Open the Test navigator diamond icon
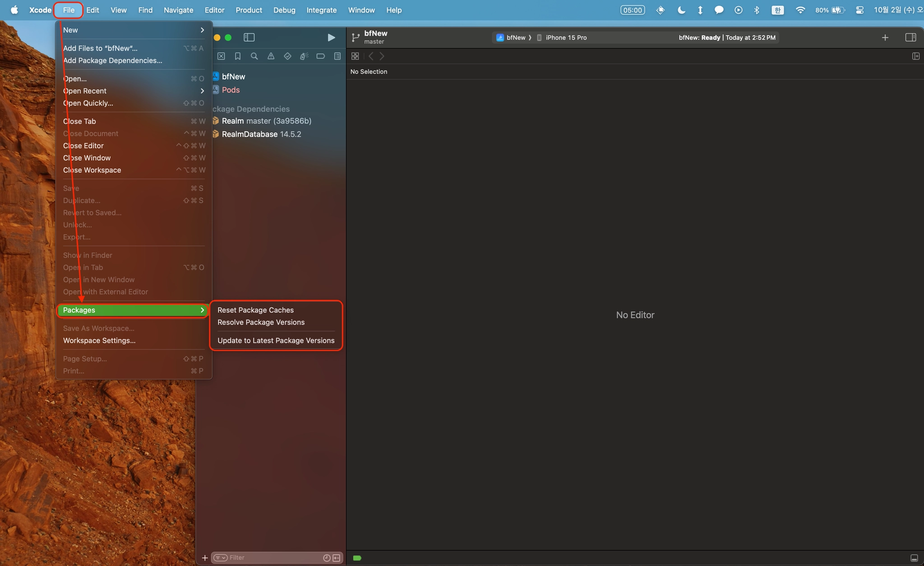 287,56
